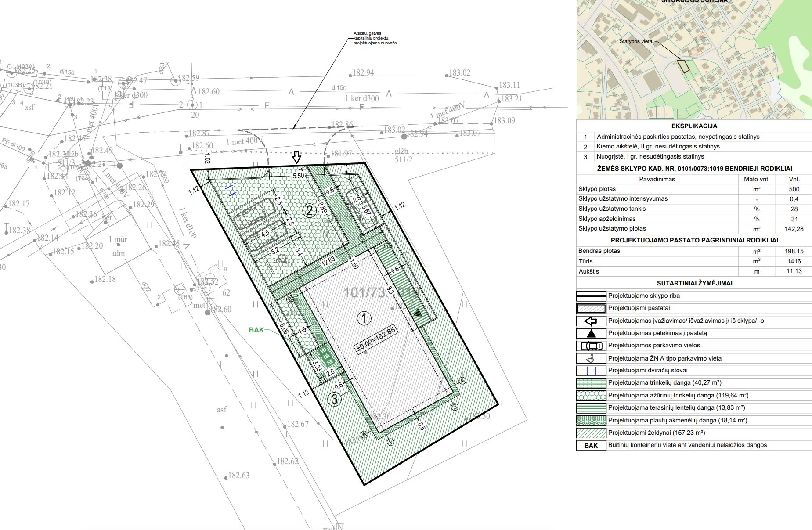The image size is (812, 530).
Task: Click the entry arrow symbol in the legend
Action: click(x=591, y=321)
